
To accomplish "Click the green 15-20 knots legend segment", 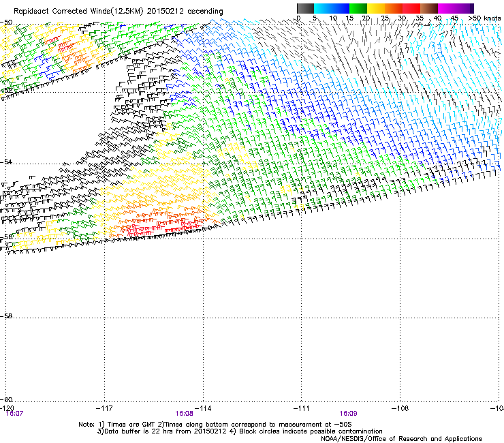I will (358, 8).
